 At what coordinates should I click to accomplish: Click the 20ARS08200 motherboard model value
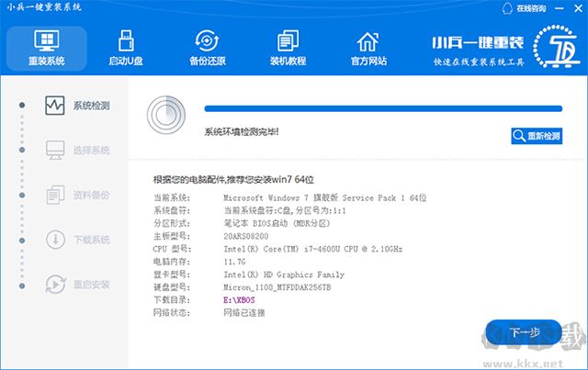(x=246, y=236)
